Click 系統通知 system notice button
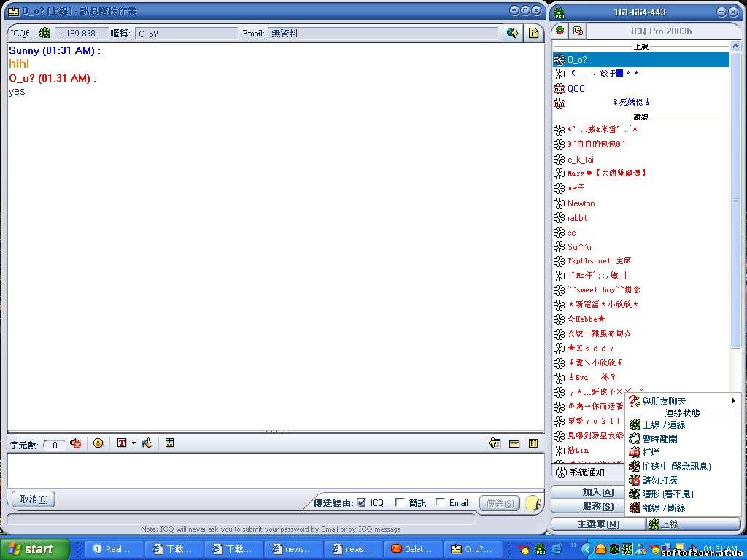The height and width of the screenshot is (560, 747). coord(589,472)
